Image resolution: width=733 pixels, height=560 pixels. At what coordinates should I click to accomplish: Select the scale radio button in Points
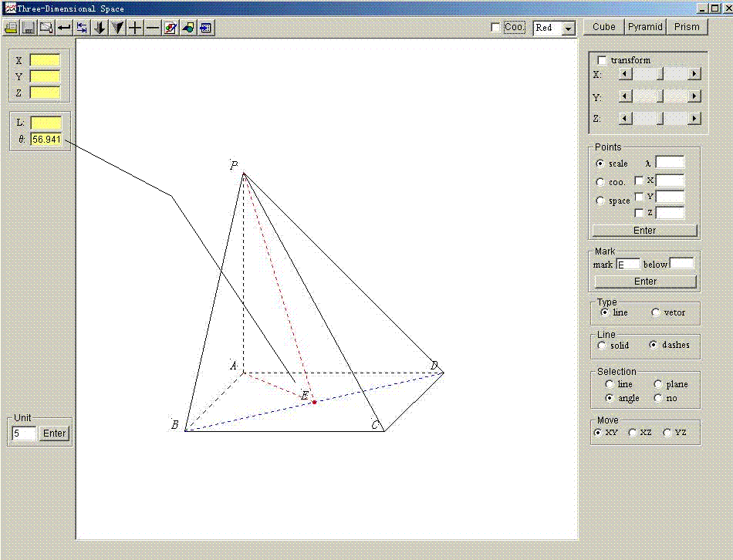point(600,164)
